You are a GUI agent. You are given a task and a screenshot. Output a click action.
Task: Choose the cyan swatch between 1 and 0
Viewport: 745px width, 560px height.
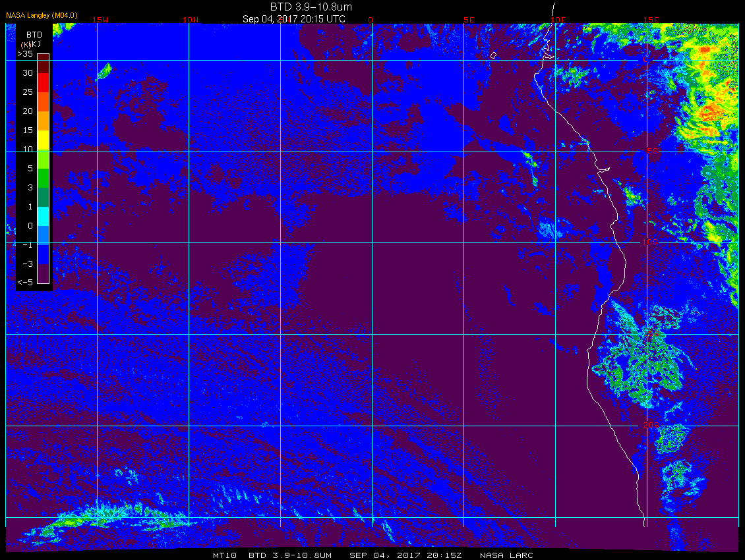click(x=44, y=216)
